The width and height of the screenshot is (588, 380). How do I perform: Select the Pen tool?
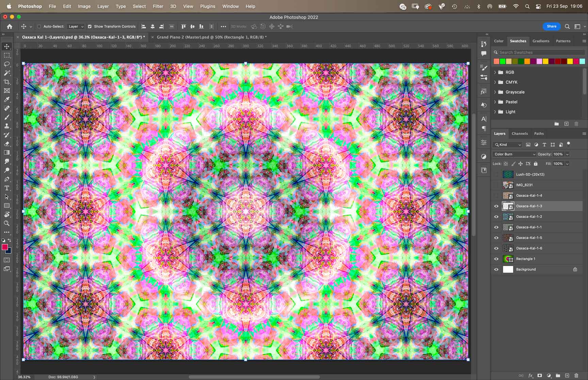pos(7,179)
